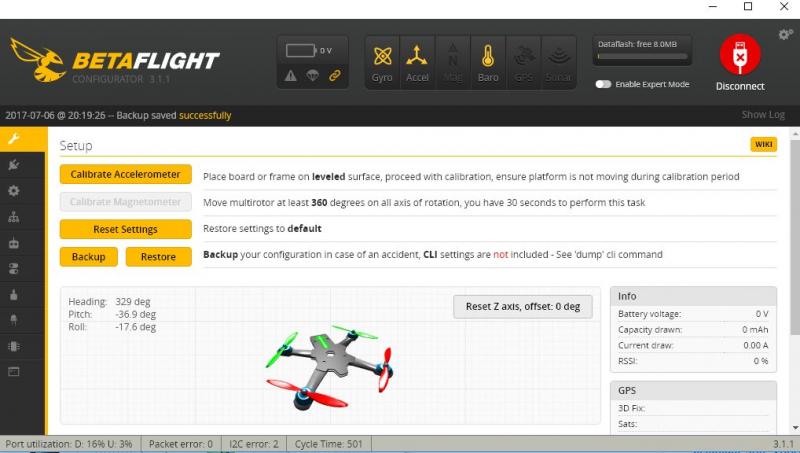Click the Setup page heading

coord(76,145)
